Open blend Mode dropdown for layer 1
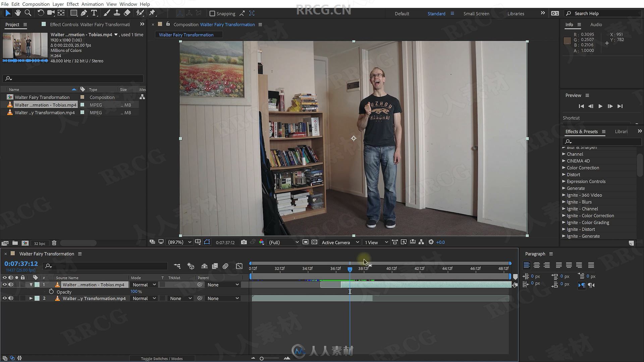The image size is (644, 362). tap(144, 285)
